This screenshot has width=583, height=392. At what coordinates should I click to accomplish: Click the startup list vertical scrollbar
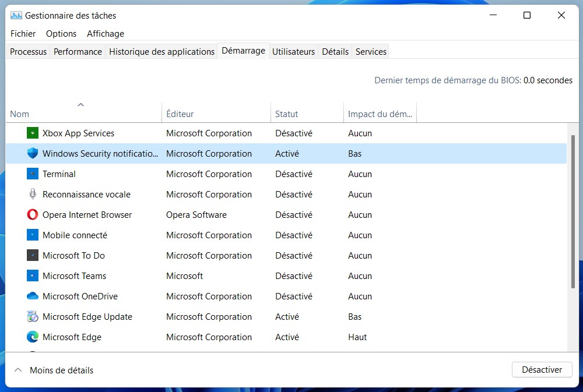[573, 211]
